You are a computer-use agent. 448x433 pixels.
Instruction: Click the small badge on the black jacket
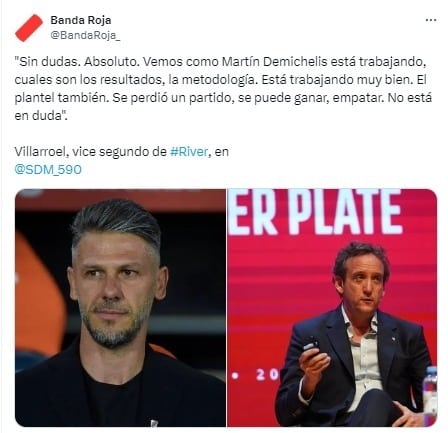[154, 423]
